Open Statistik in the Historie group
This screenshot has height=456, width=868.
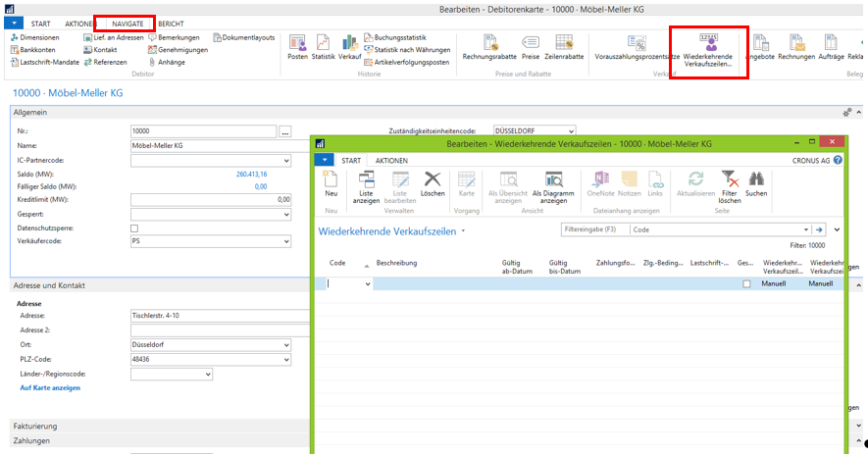[x=323, y=47]
